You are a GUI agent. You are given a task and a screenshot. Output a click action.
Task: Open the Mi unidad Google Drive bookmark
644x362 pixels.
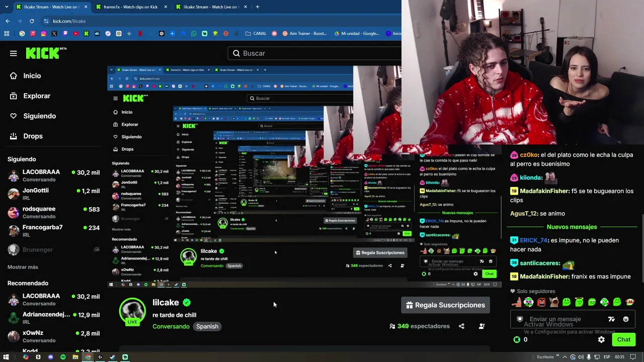[x=357, y=34]
